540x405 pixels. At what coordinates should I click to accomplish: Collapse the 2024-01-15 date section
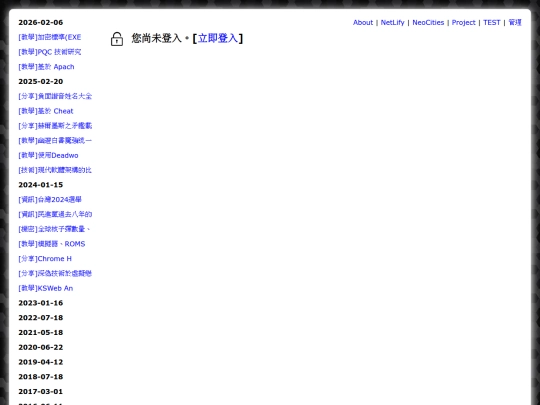tap(41, 185)
